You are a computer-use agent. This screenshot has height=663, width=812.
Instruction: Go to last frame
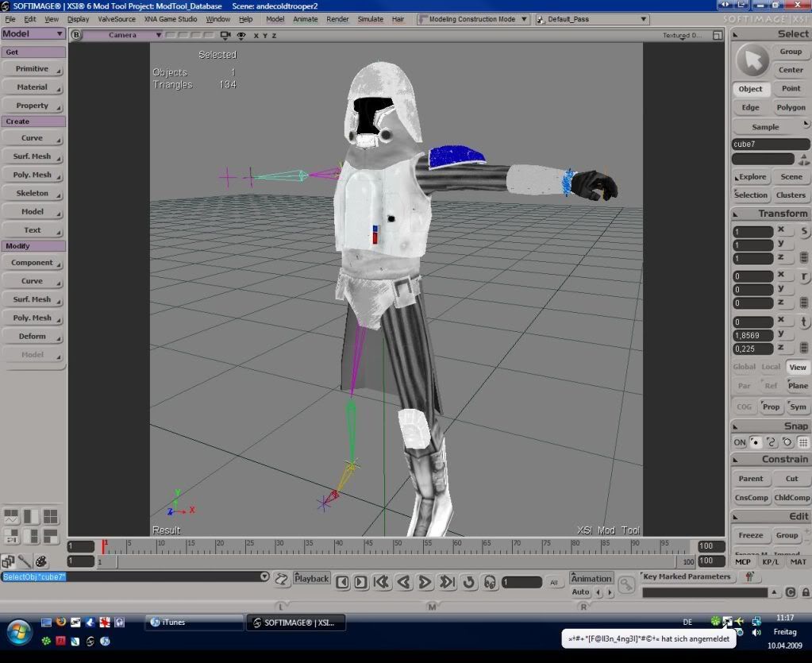(447, 582)
